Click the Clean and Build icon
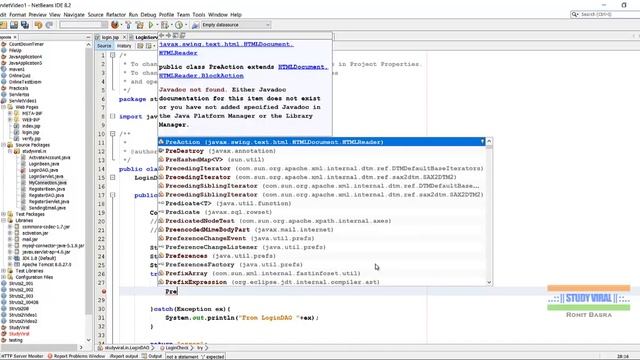 click(140, 25)
